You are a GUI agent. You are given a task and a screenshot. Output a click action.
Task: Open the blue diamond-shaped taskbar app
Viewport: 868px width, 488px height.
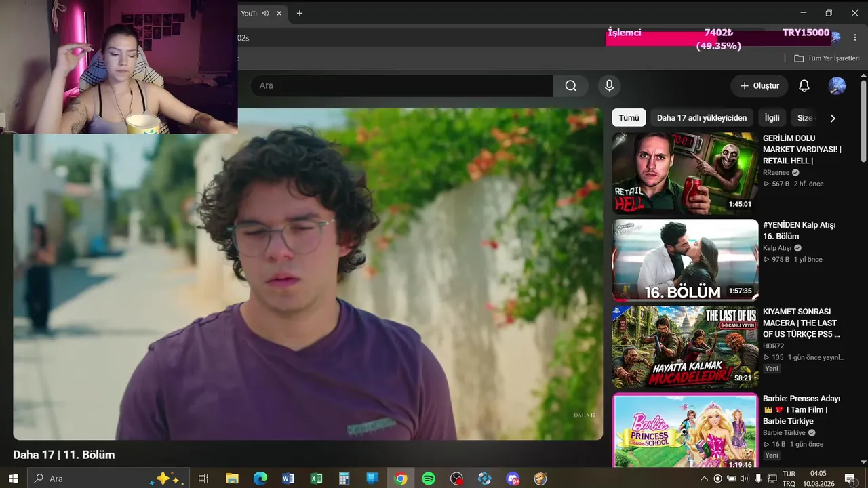pos(485,479)
